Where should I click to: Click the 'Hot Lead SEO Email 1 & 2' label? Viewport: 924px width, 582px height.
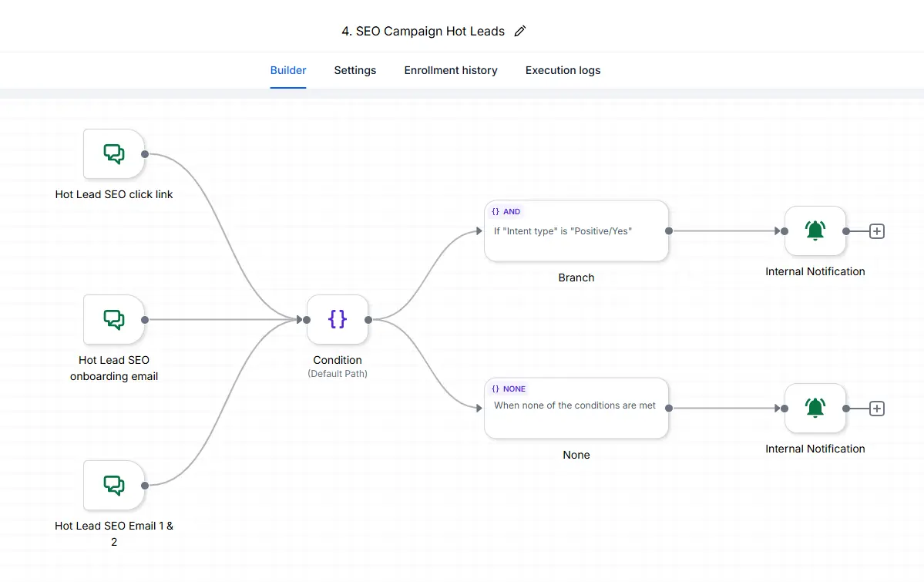click(x=114, y=533)
